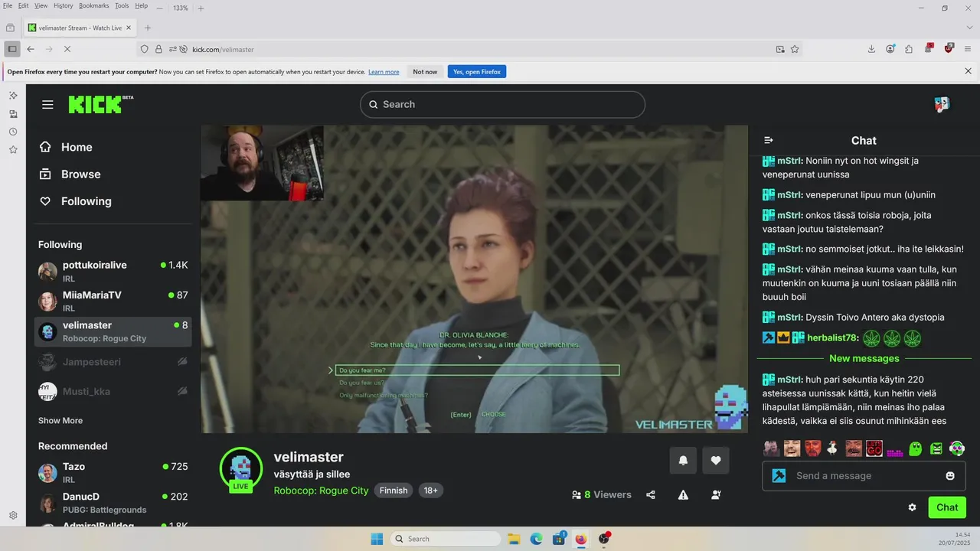The height and width of the screenshot is (551, 980).
Task: Click the Robocop: Rogue City category link
Action: point(321,491)
